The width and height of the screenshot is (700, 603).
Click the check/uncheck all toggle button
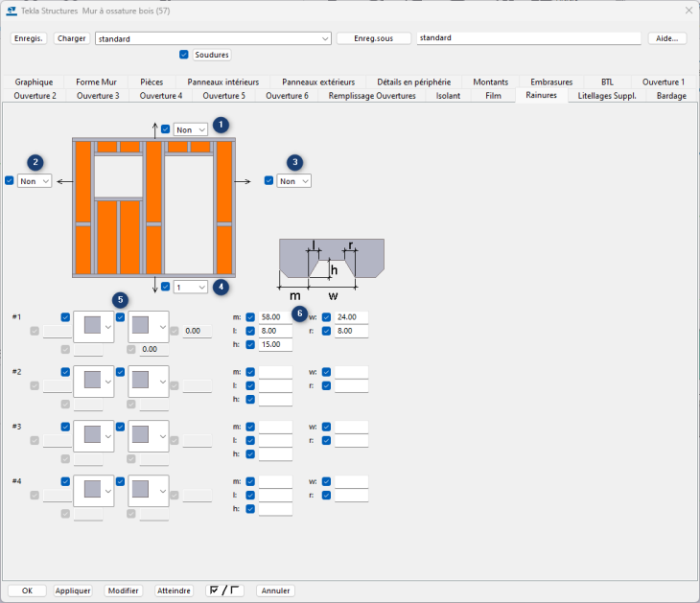225,591
